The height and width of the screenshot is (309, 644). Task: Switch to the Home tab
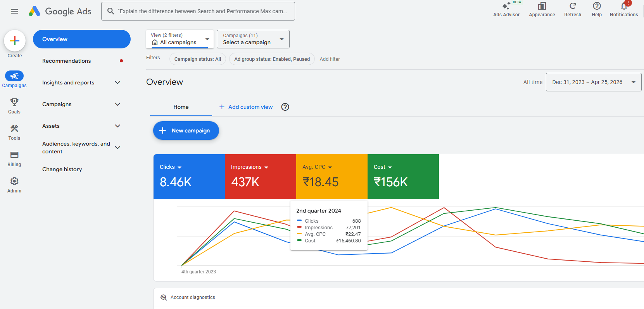[181, 107]
